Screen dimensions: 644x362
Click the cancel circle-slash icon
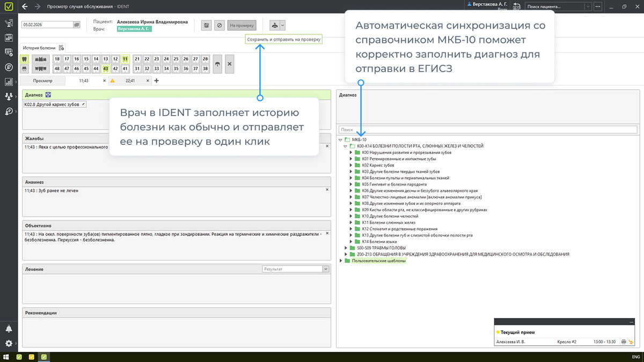tap(219, 25)
